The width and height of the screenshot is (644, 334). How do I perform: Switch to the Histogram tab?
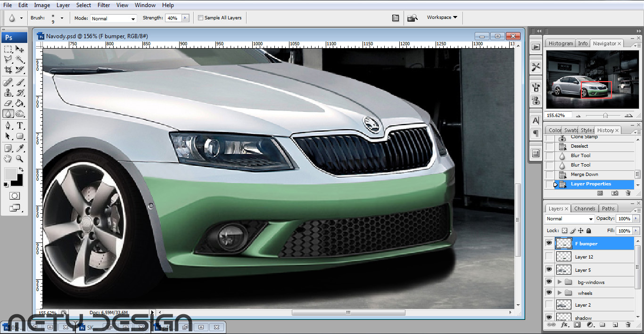click(x=561, y=43)
